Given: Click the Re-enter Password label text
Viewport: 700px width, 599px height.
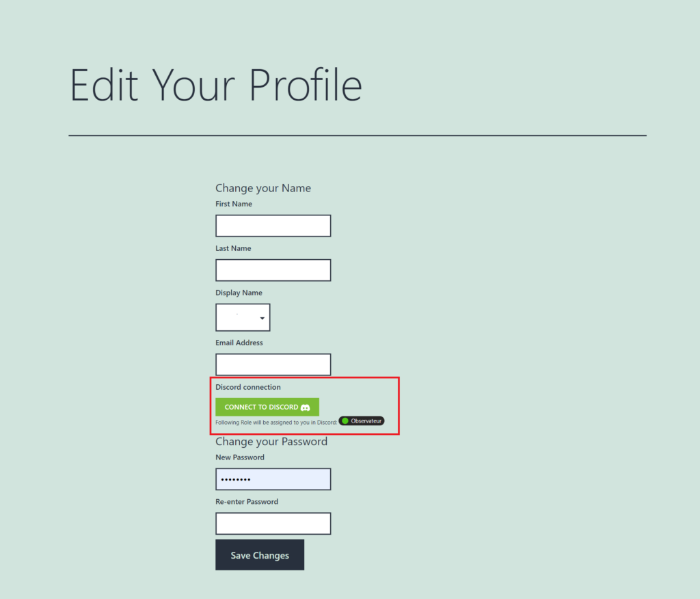Looking at the screenshot, I should (247, 502).
